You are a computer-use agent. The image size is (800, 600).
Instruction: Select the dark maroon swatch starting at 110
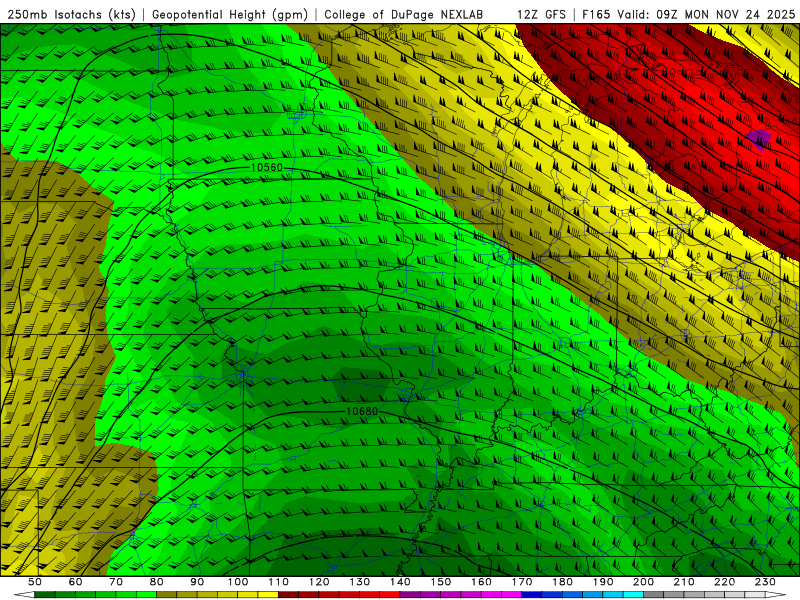[x=288, y=594]
